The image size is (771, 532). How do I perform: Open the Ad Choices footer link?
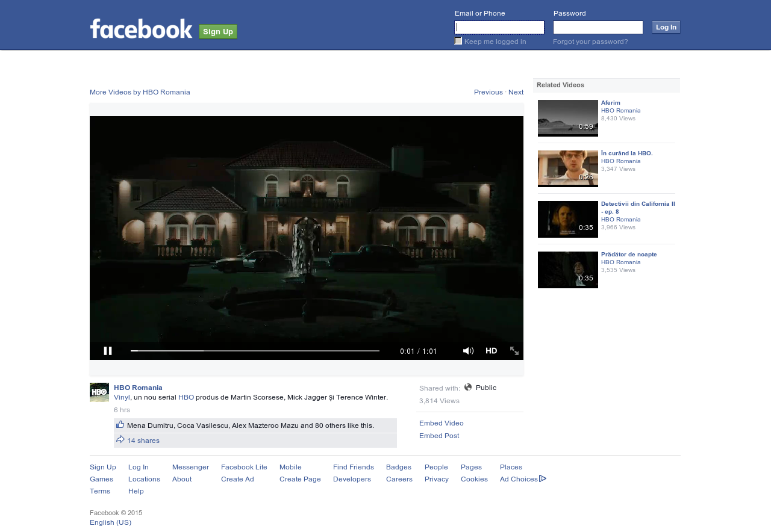tap(519, 479)
